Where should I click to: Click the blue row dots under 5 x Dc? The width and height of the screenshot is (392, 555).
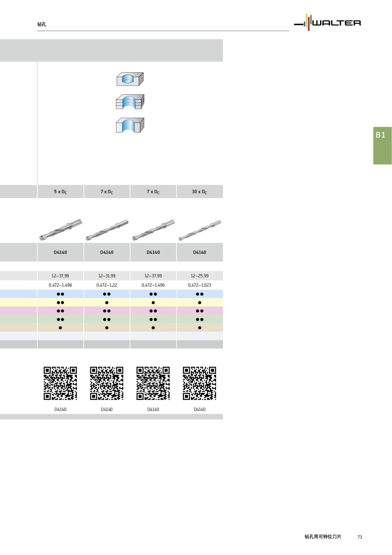click(60, 294)
